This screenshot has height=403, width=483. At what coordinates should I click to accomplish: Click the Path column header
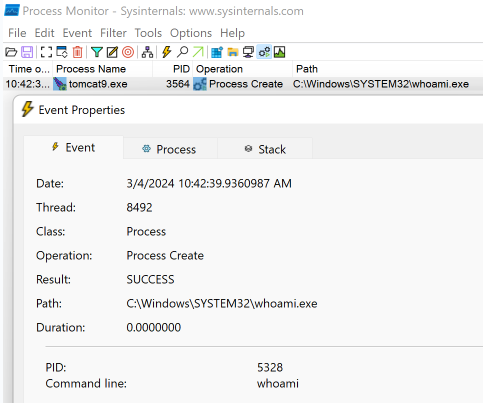(388, 69)
